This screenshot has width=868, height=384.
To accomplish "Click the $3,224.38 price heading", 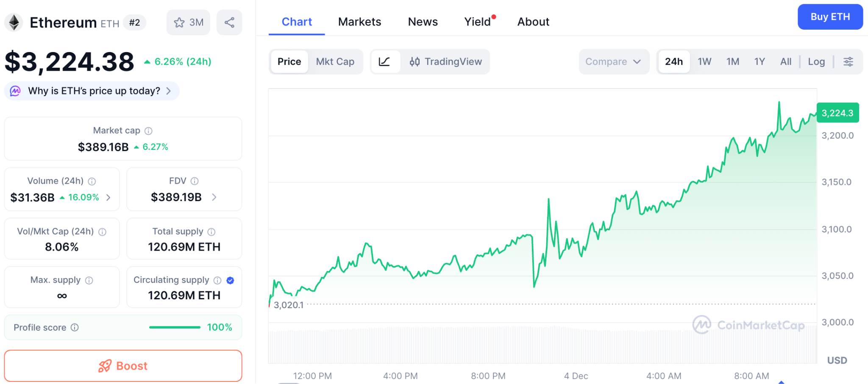I will (x=70, y=62).
